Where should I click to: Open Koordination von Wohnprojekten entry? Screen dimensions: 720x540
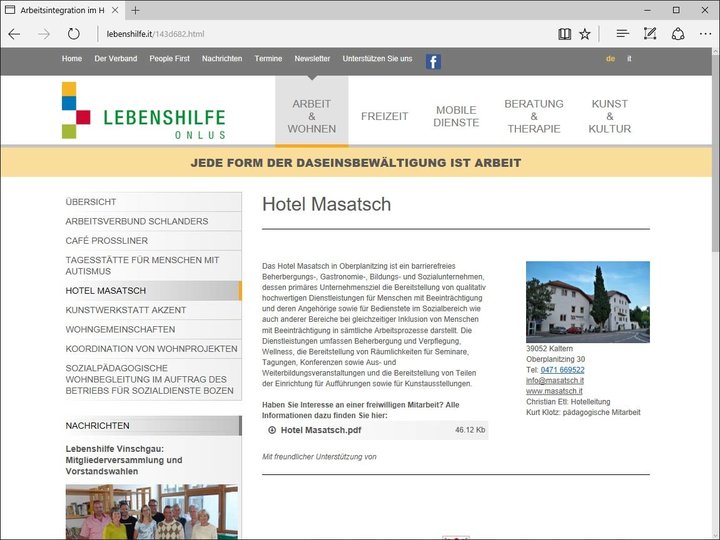tap(153, 349)
